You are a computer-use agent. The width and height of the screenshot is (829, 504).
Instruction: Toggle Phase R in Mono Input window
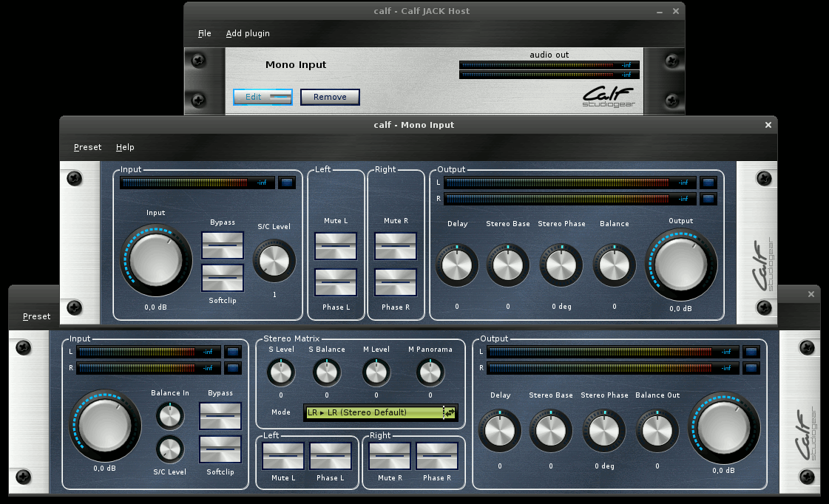(x=396, y=283)
